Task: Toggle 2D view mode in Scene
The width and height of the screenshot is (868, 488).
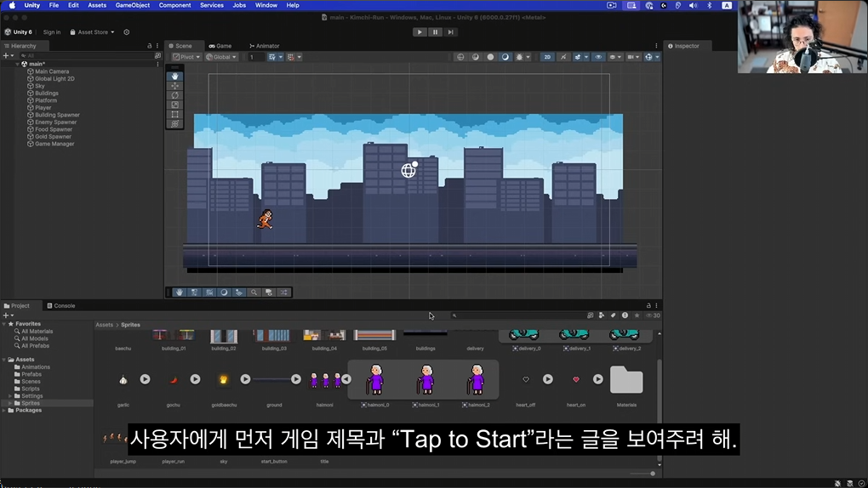Action: pos(547,57)
